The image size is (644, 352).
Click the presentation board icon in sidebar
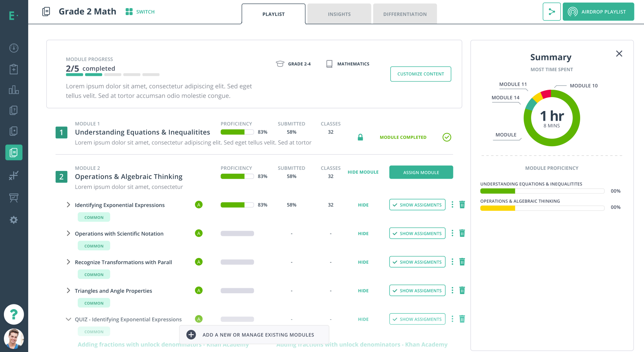(14, 198)
